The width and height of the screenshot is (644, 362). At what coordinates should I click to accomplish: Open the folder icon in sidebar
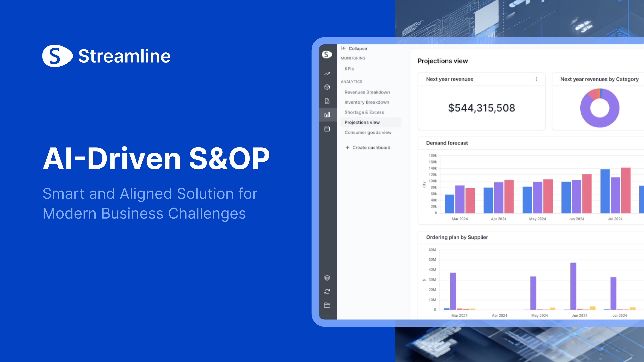[327, 305]
